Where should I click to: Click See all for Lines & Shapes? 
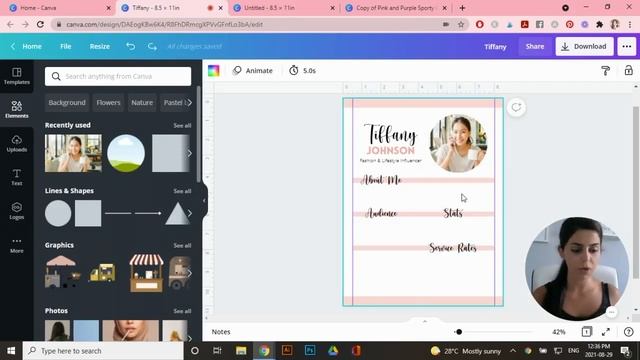click(182, 191)
